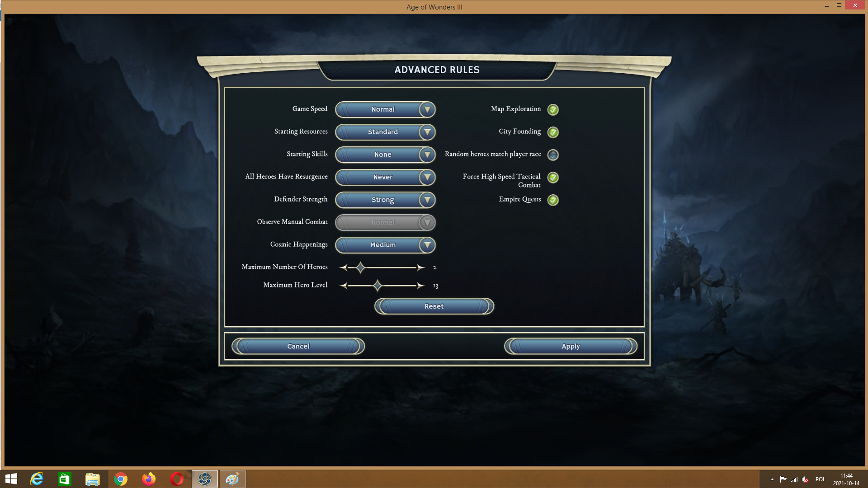868x488 pixels.
Task: Launch Opera browser from taskbar
Action: coord(177,479)
